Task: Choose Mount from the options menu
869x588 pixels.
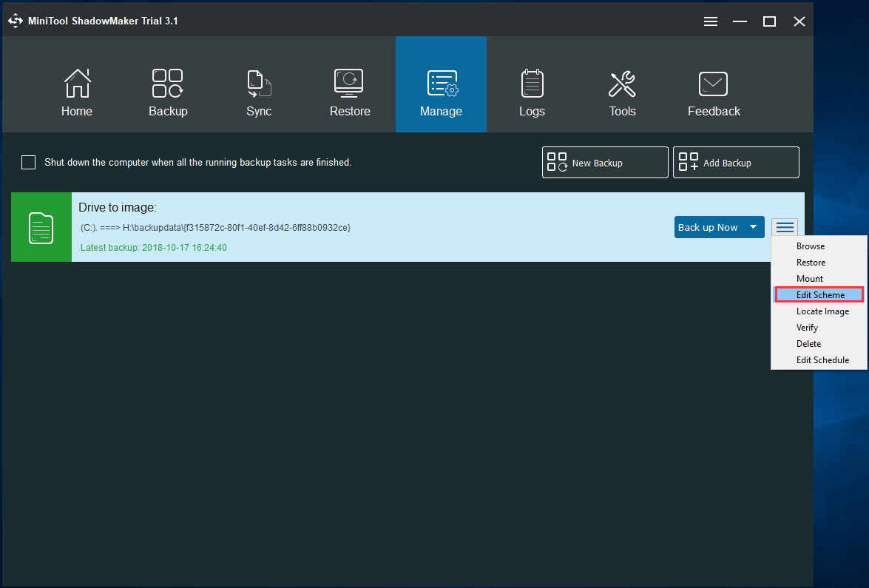Action: [x=809, y=278]
